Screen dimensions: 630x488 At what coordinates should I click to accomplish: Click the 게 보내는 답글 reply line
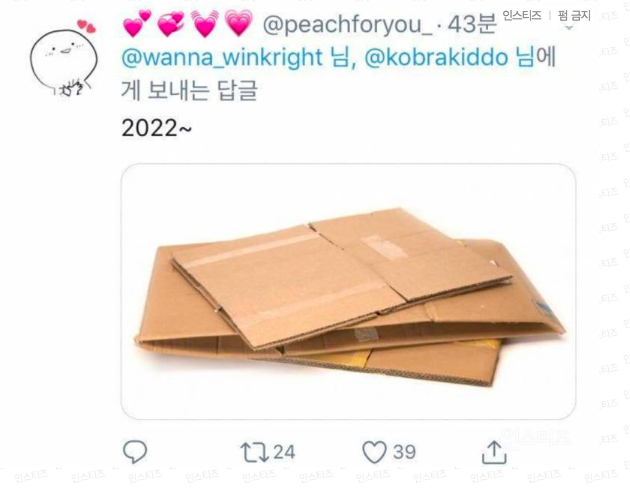pos(189,90)
